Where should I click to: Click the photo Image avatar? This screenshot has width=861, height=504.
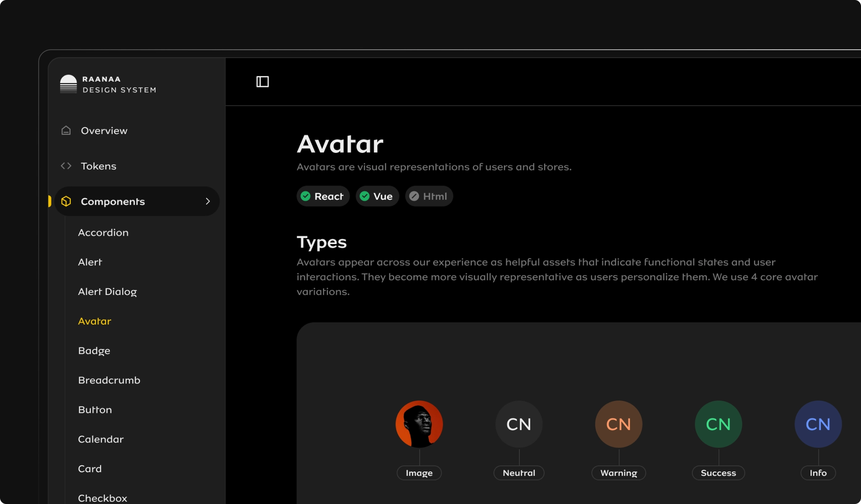click(419, 424)
